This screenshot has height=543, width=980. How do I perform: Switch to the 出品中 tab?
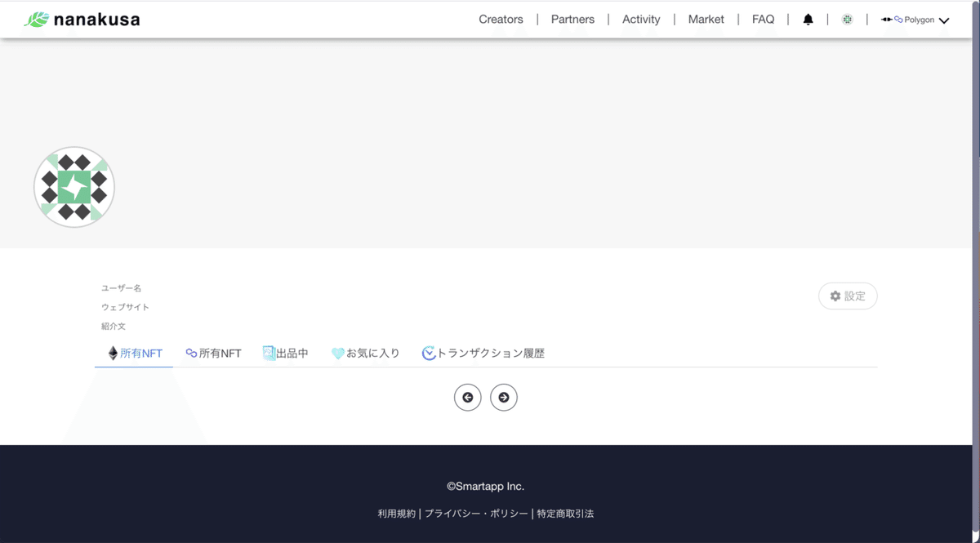287,352
